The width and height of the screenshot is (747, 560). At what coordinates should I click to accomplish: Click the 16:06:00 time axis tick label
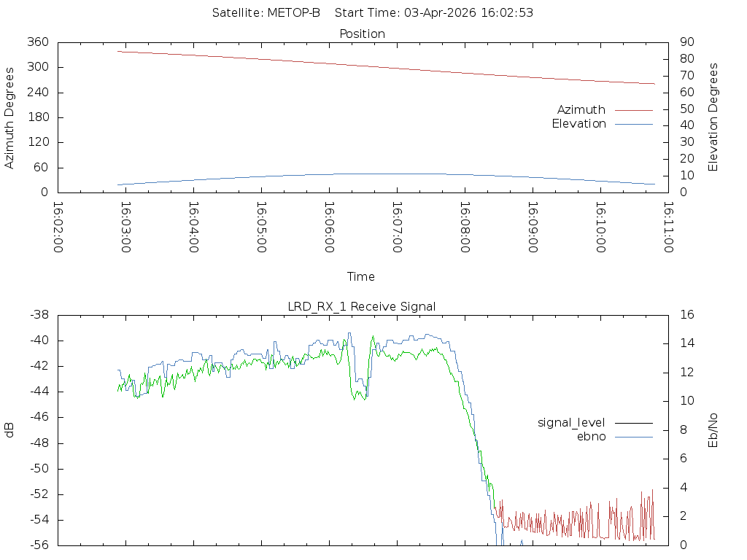point(329,227)
